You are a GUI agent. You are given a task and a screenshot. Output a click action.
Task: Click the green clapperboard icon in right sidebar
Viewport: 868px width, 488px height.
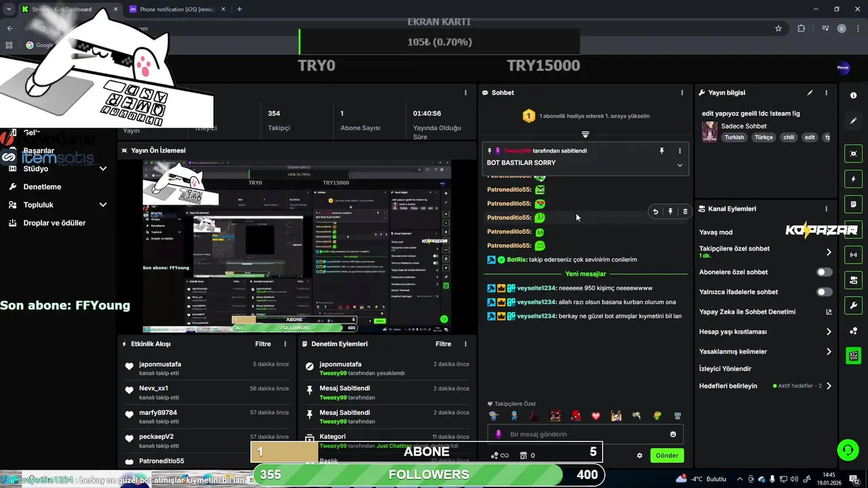point(854,355)
